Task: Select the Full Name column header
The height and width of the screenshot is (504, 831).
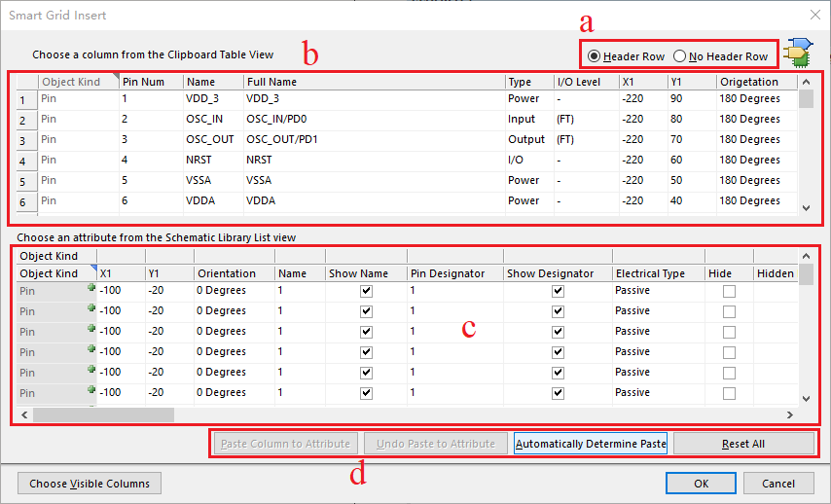Action: click(x=374, y=82)
